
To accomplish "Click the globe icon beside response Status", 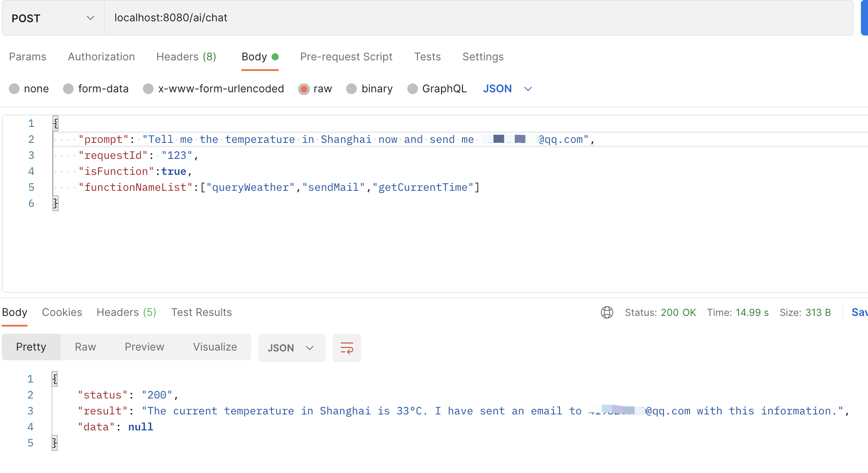I will click(x=607, y=312).
